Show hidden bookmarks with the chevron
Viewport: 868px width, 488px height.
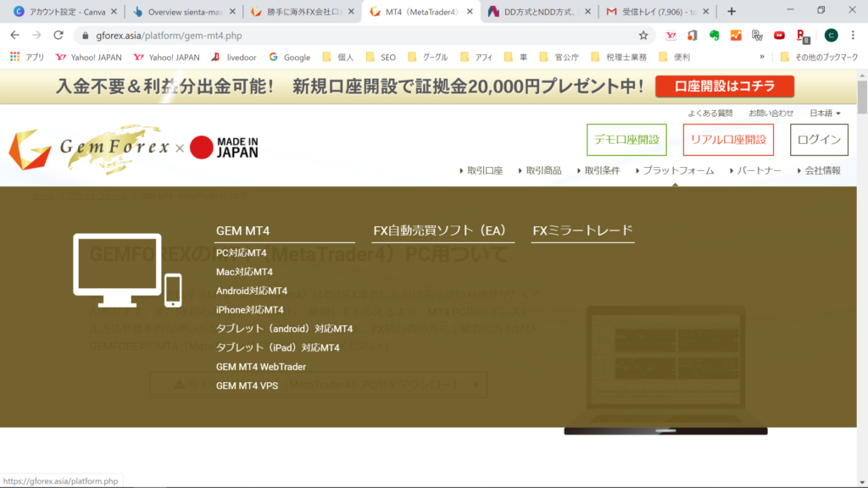tap(761, 58)
